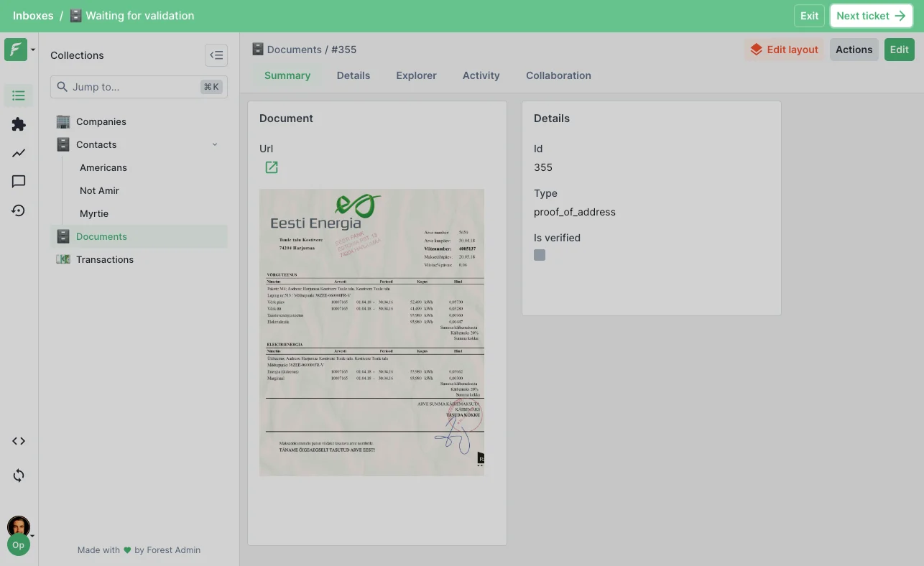The width and height of the screenshot is (924, 566).
Task: Click the Forest Admin footer link
Action: 173,550
